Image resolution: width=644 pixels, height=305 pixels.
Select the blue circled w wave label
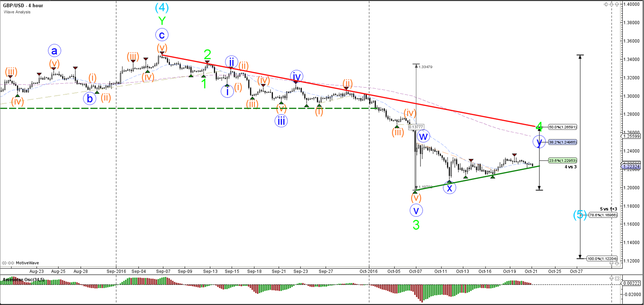[x=424, y=136]
